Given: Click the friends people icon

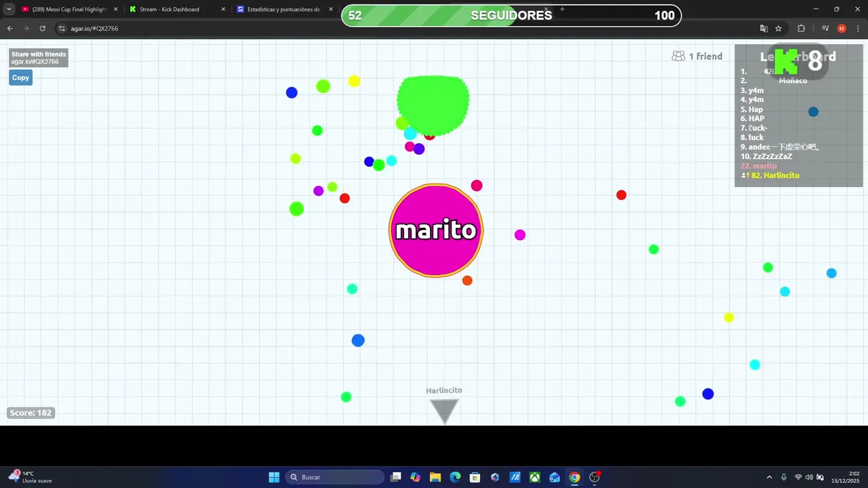Looking at the screenshot, I should 678,56.
